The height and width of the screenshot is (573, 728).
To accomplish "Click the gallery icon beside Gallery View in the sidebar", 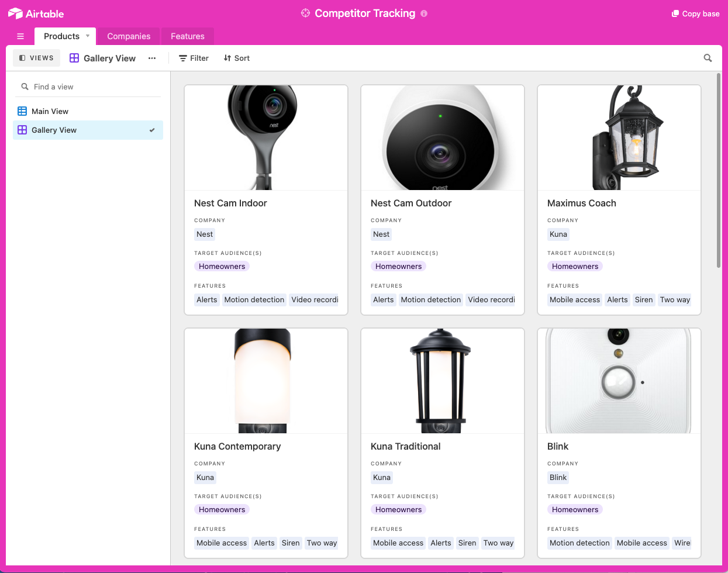I will [x=22, y=130].
